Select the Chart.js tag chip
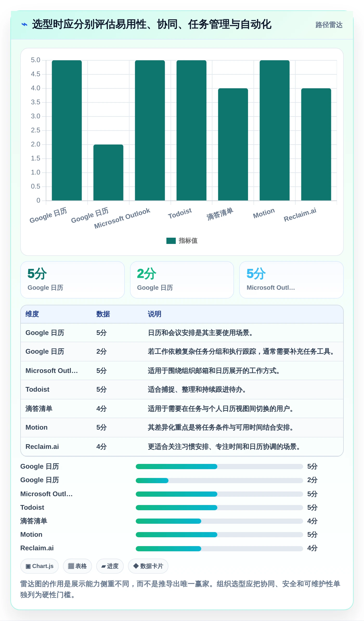The height and width of the screenshot is (621, 364). click(x=40, y=566)
